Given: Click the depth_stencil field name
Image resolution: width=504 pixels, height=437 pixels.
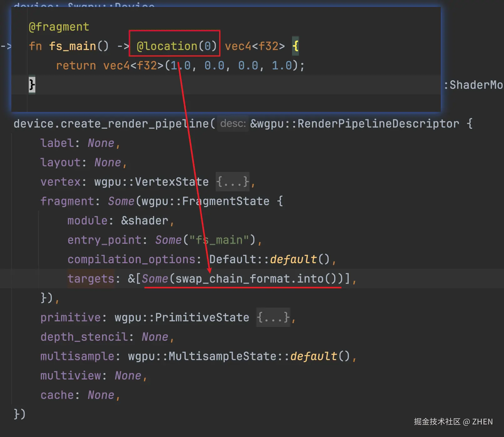Looking at the screenshot, I should click(84, 337).
